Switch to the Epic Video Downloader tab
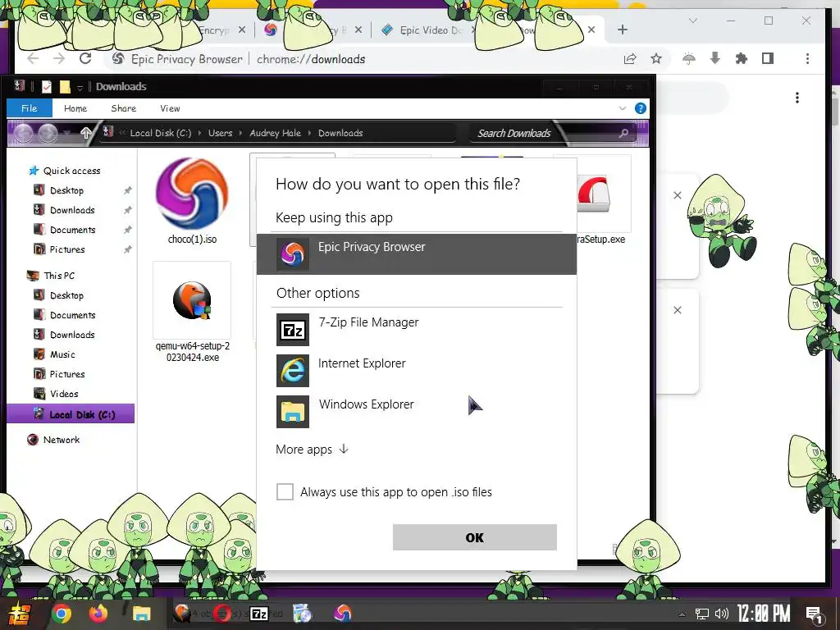The image size is (840, 630). (426, 30)
